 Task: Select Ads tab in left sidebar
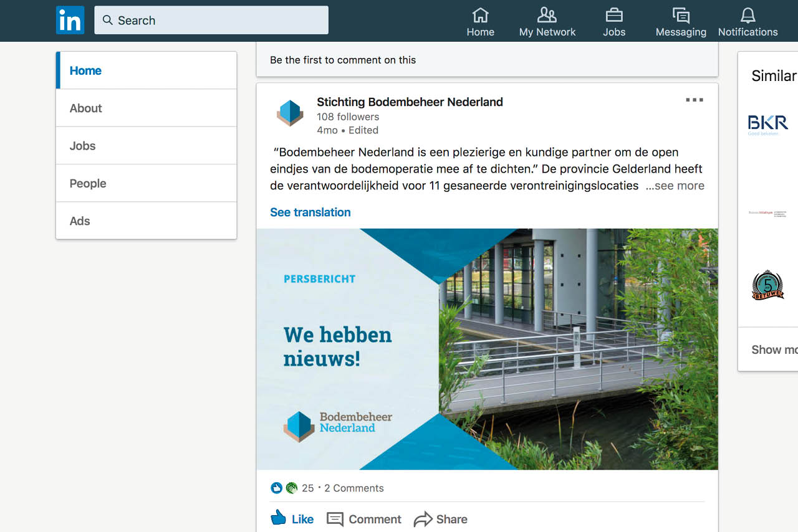[146, 221]
